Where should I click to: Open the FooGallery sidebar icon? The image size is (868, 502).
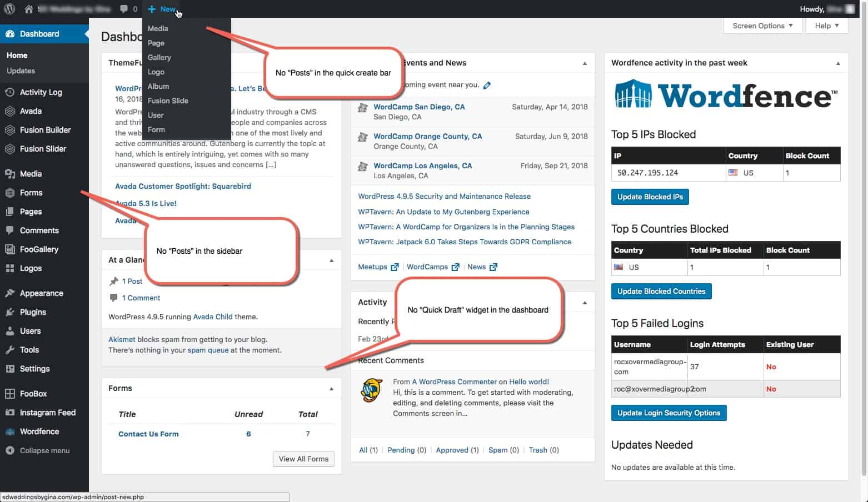coord(10,249)
